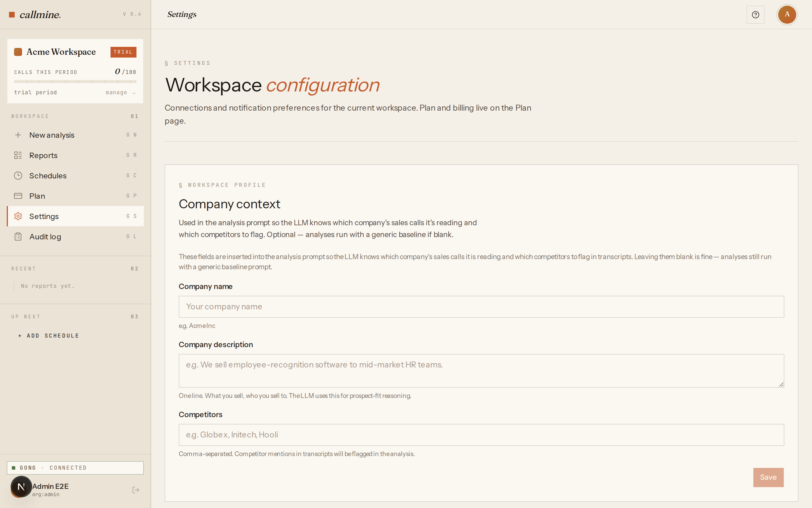The width and height of the screenshot is (812, 508).
Task: Click the UP NEXT section header
Action: click(x=26, y=316)
